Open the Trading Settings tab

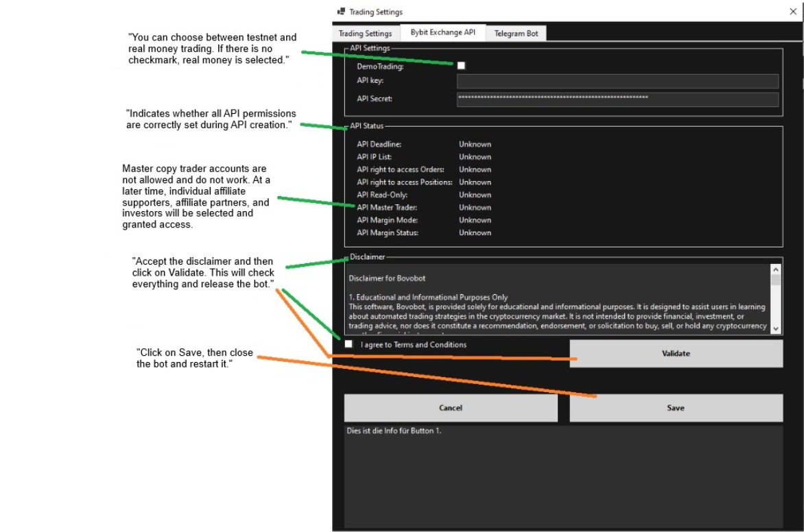tap(364, 33)
